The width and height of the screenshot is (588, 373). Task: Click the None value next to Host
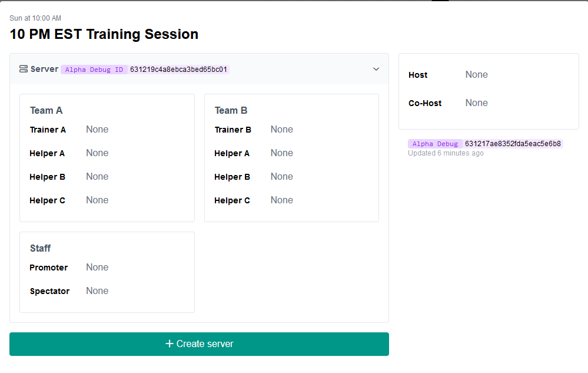pos(476,74)
